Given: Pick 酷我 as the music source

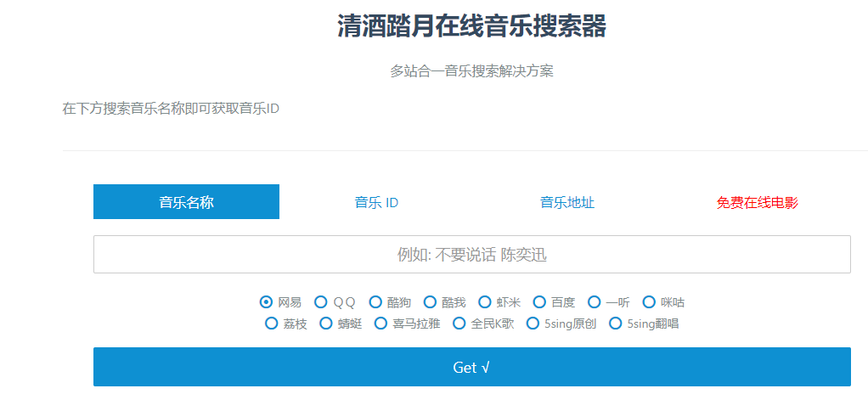Looking at the screenshot, I should pyautogui.click(x=431, y=301).
